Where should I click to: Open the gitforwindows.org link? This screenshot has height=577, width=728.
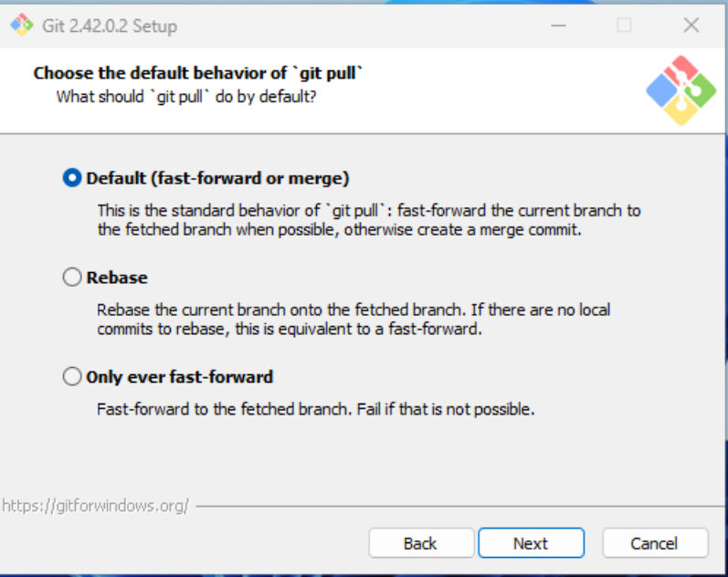pyautogui.click(x=95, y=505)
